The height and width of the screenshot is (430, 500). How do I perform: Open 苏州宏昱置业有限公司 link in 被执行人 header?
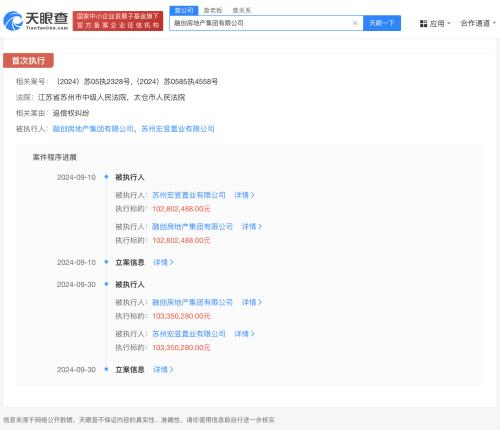click(178, 129)
